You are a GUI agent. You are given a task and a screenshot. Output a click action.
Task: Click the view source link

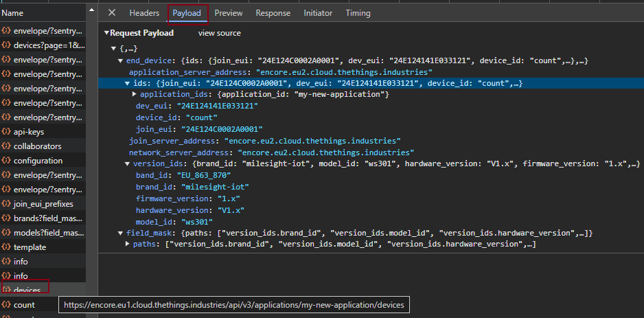(219, 33)
